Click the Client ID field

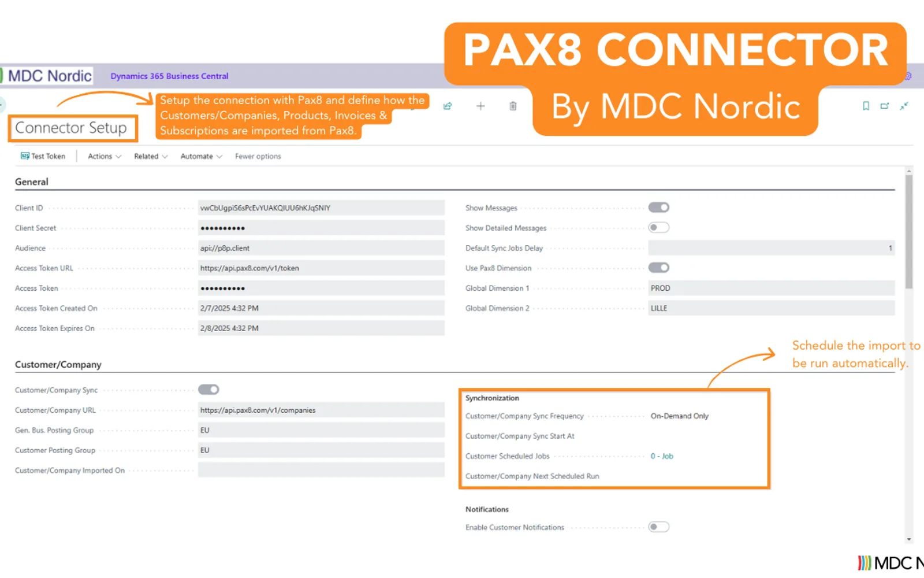click(321, 208)
